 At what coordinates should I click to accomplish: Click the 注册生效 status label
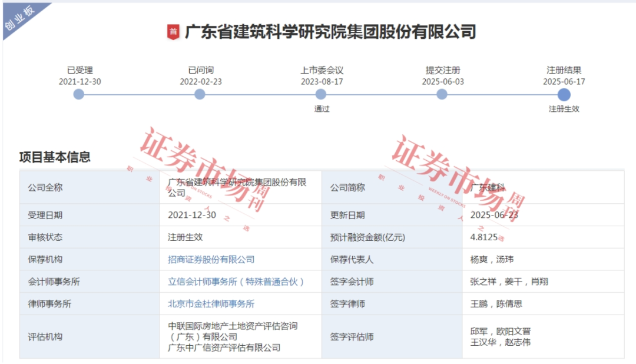click(x=564, y=109)
